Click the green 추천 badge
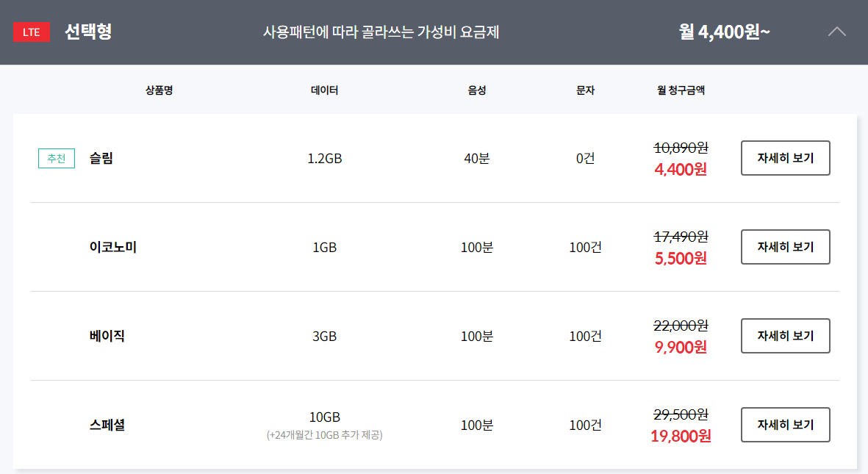The height and width of the screenshot is (474, 868). 57,159
